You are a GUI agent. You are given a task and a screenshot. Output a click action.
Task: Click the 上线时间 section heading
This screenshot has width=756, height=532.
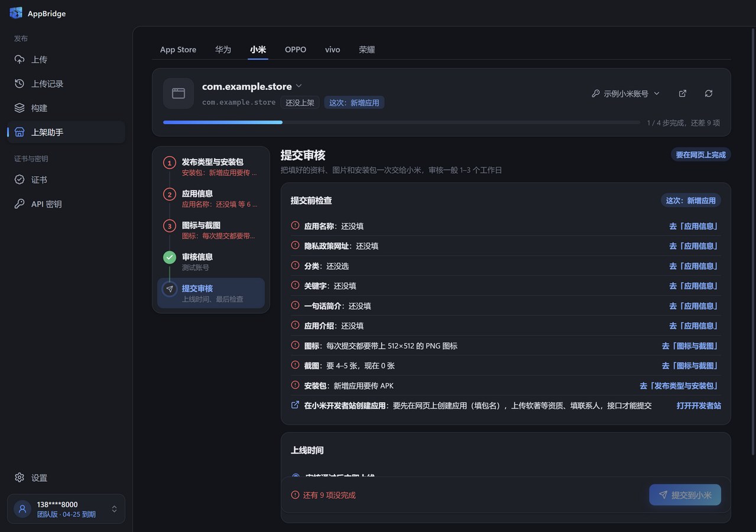click(307, 450)
